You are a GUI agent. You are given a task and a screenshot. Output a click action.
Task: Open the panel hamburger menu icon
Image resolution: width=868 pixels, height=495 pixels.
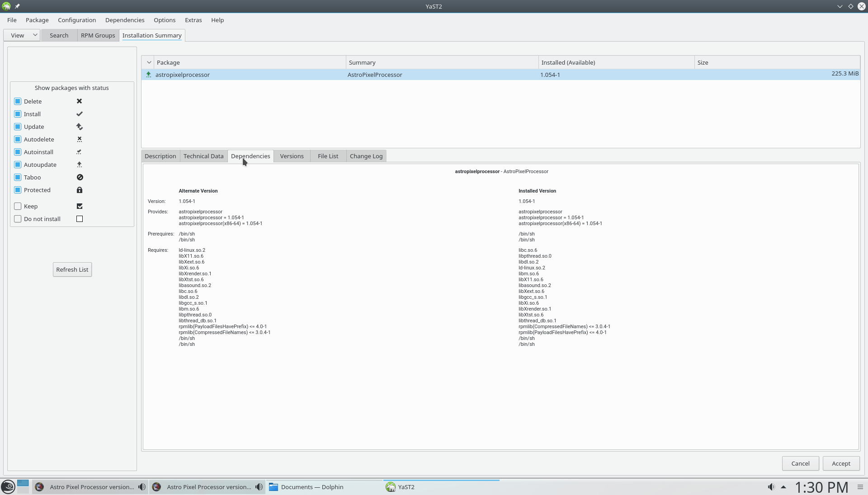860,487
